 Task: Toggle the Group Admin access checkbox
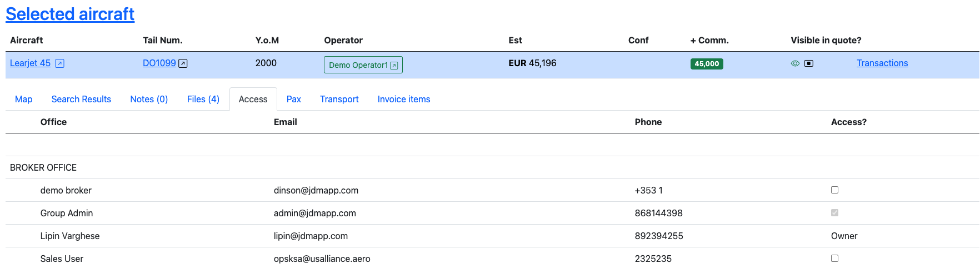(x=834, y=213)
